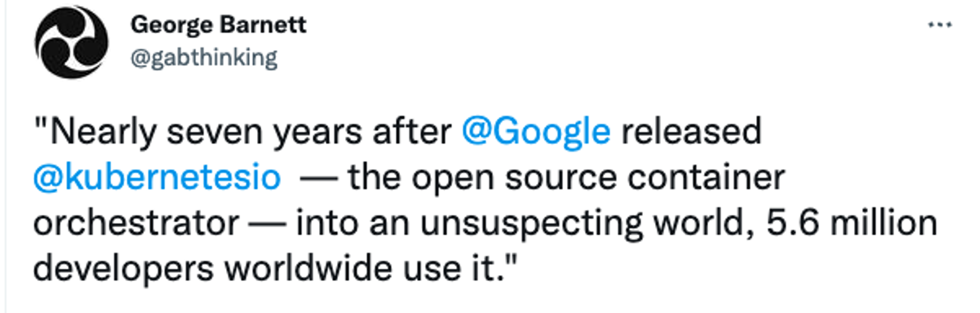Click George Barnett's profile avatar

71,42
